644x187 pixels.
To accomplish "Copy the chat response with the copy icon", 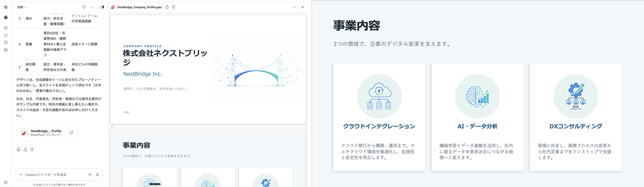I will (19, 150).
